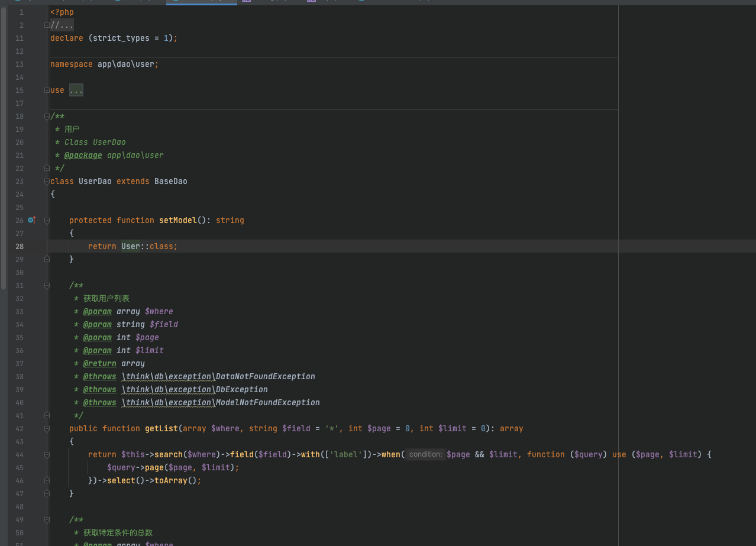756x546 pixels.
Task: Click the @package tag in class docblock
Action: click(83, 155)
